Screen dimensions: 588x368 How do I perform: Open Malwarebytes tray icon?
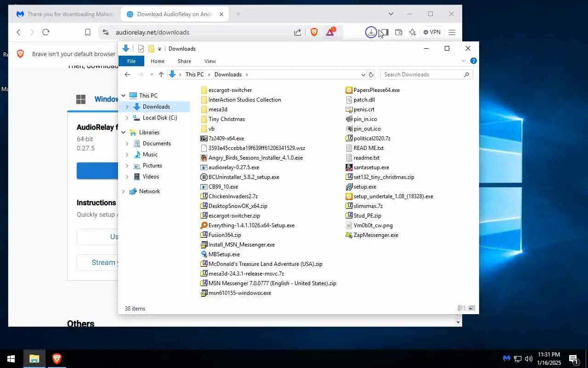coord(506,359)
